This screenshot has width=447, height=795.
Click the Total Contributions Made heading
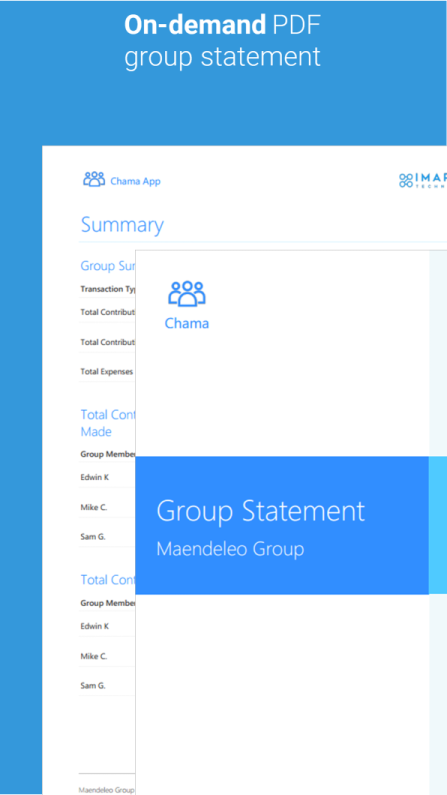[107, 423]
